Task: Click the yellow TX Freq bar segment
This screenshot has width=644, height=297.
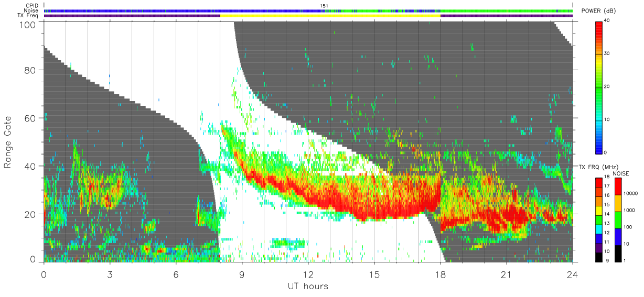Action: click(330, 16)
